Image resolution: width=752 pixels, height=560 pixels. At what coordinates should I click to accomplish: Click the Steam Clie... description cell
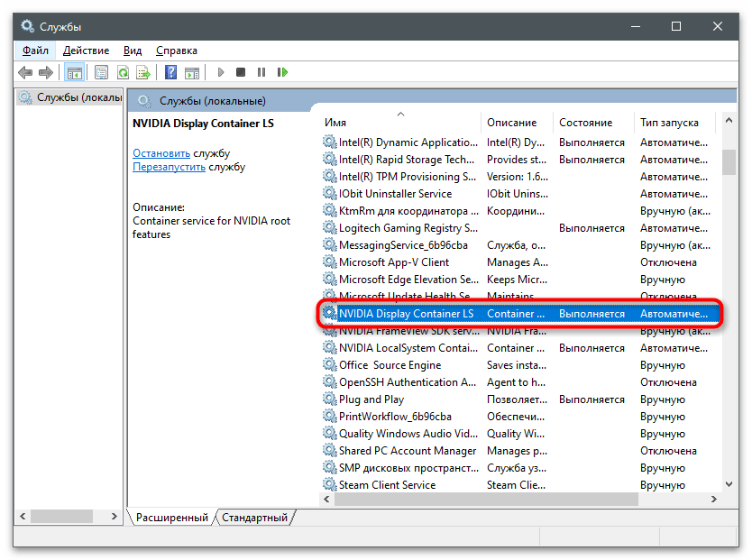point(516,485)
